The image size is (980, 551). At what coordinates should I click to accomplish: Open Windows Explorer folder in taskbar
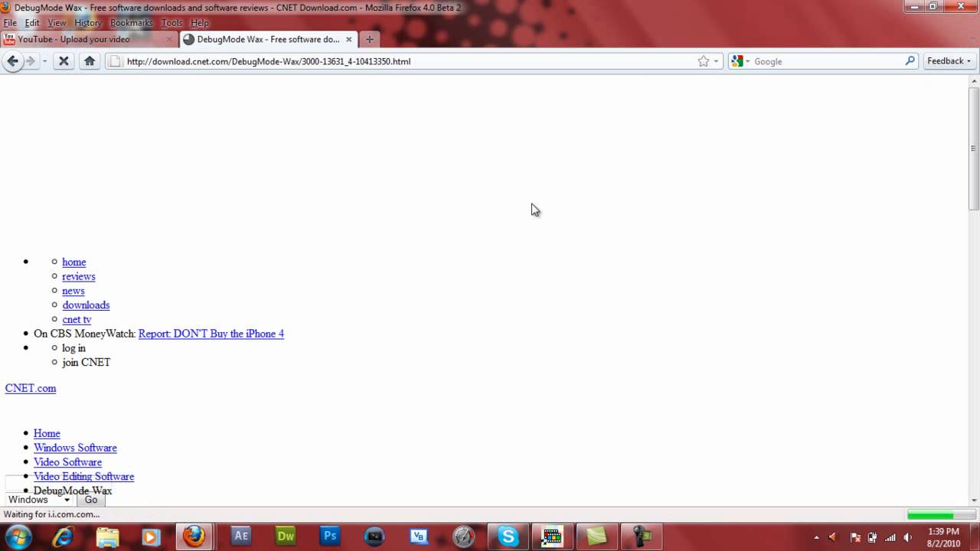(x=107, y=536)
